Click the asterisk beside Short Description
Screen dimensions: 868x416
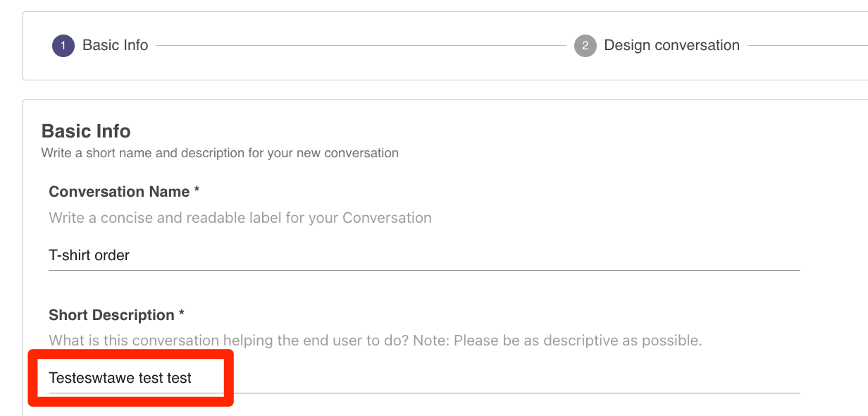(x=182, y=314)
